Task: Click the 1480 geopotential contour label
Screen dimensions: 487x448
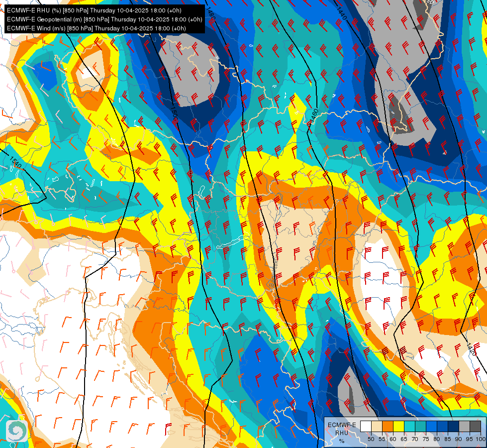Action: [x=210, y=14]
